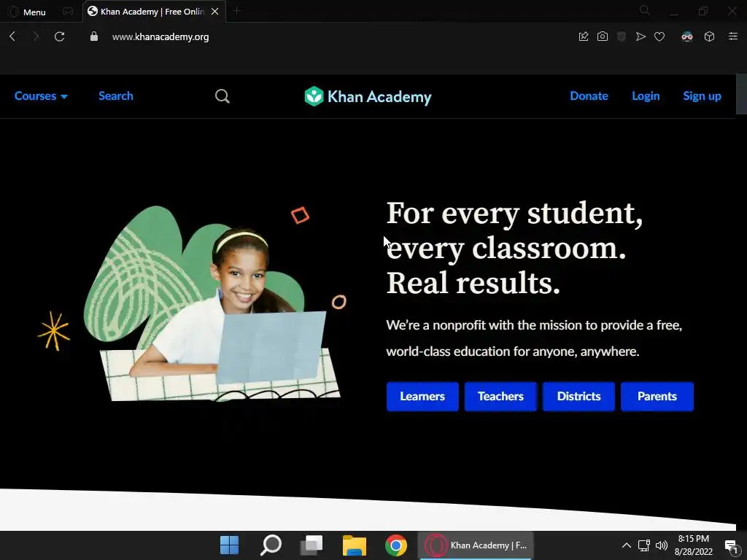Screen dimensions: 747x560
Task: Open the Sign up link
Action: click(702, 96)
